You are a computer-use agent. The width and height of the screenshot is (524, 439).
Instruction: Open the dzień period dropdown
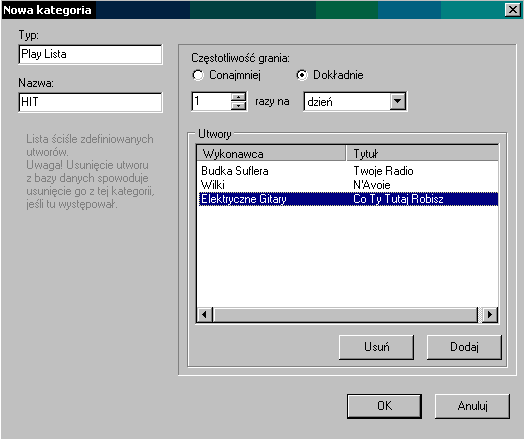pos(398,101)
